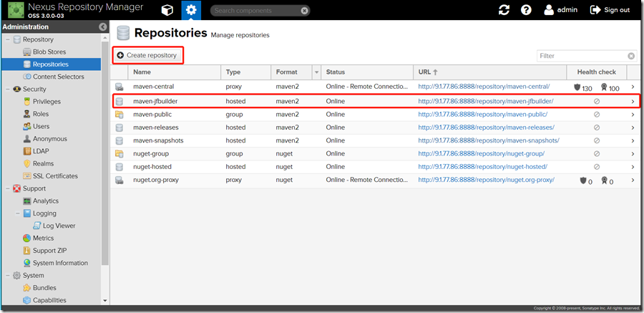Open Capabilities under System
The width and height of the screenshot is (644, 313).
coord(49,300)
